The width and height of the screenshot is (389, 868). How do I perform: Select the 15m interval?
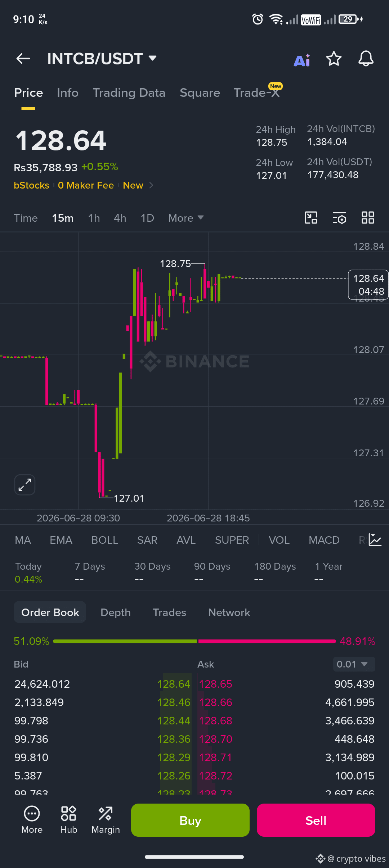(x=63, y=218)
